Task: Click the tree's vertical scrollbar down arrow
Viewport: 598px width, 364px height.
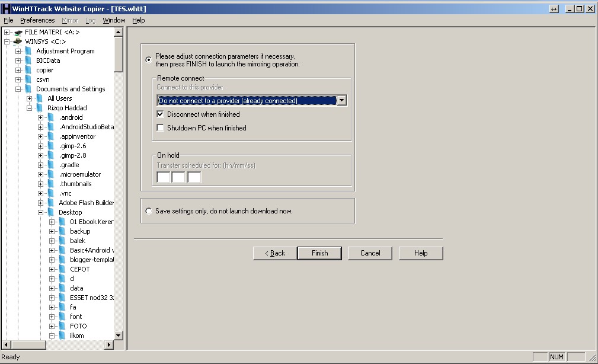Action: tap(118, 336)
